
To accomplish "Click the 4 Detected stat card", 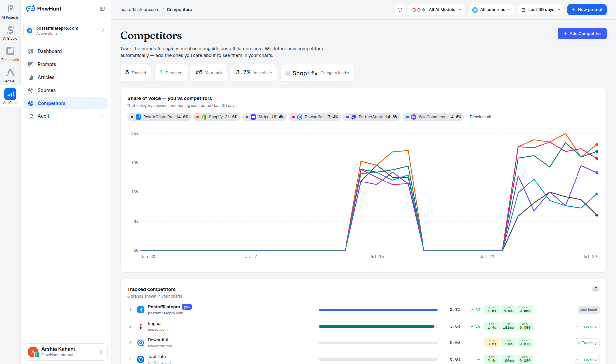I will [x=171, y=73].
